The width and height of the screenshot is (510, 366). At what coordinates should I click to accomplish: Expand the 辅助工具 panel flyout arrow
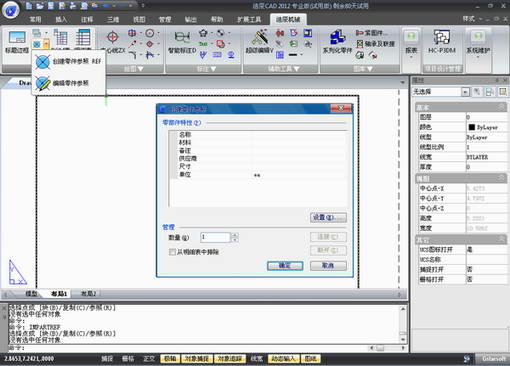pyautogui.click(x=297, y=69)
